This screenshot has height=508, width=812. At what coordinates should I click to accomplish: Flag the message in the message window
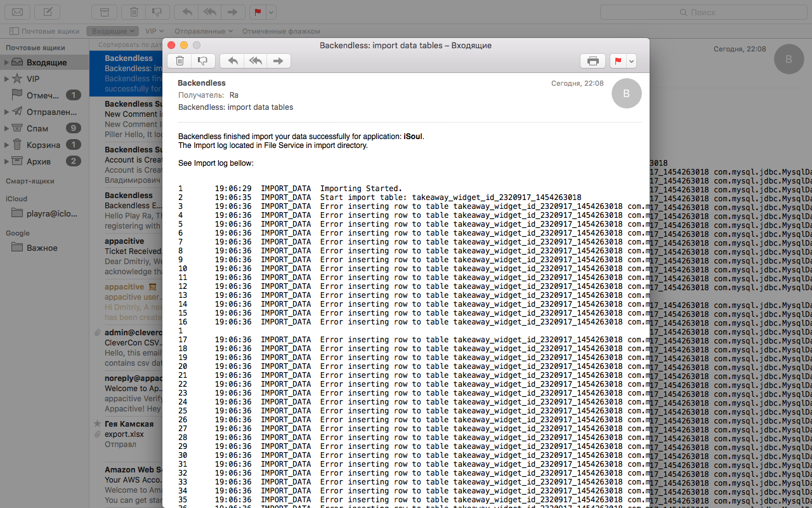[x=619, y=61]
